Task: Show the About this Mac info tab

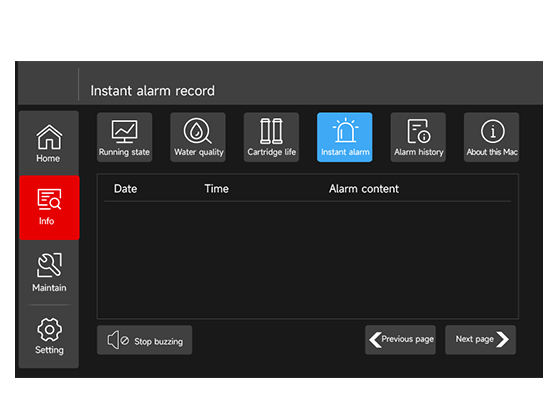Action: [491, 137]
